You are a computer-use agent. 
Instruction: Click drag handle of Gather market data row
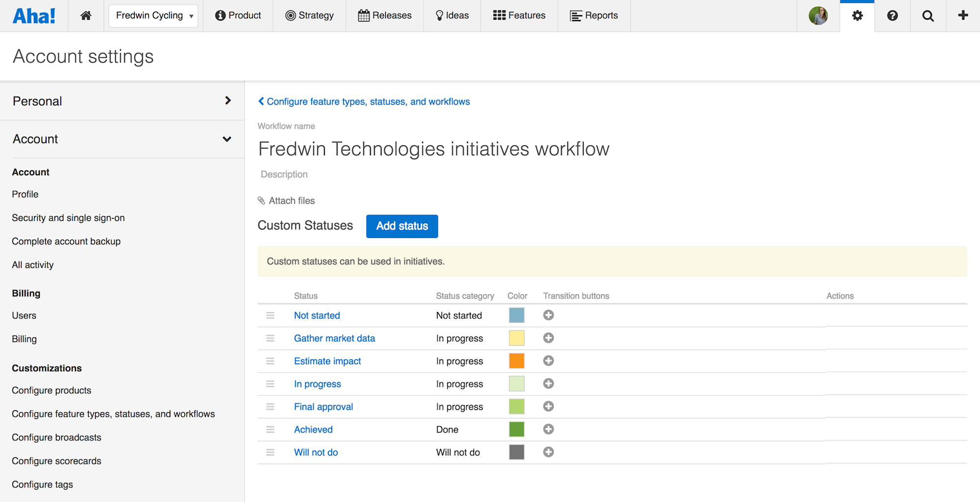270,338
